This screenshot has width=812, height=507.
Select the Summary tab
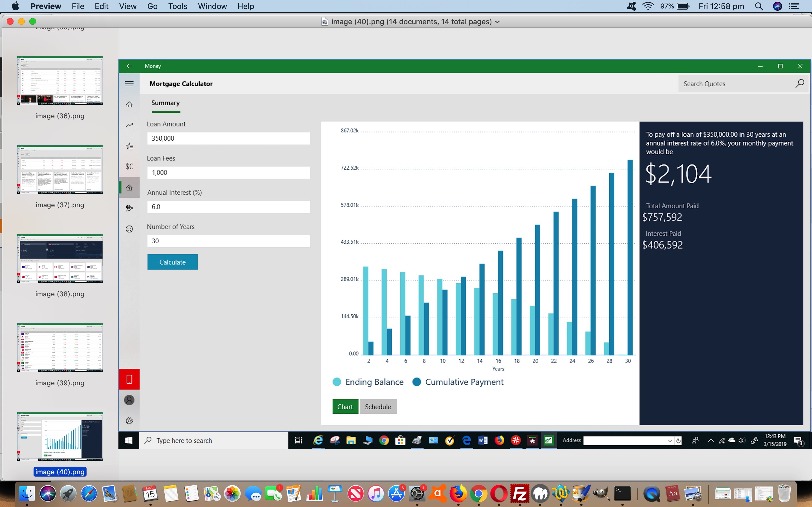pos(166,103)
